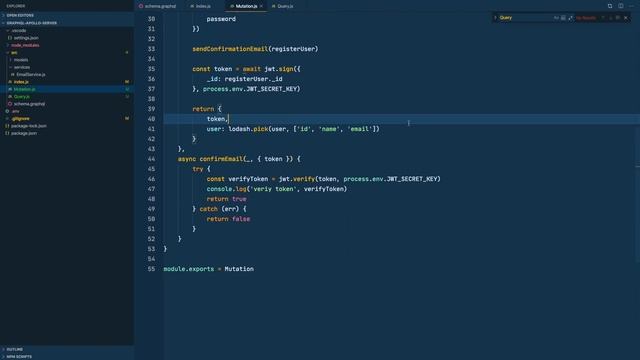Click the JS file icon beside Query.js in explorer

coord(10,97)
